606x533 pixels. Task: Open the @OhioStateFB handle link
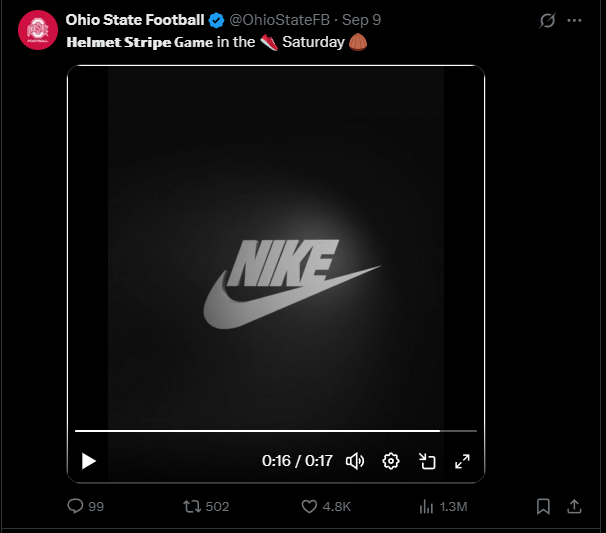pos(279,20)
